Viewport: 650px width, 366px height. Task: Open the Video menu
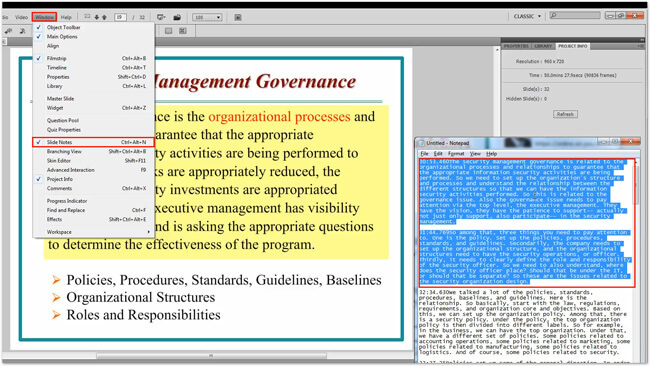coord(22,17)
